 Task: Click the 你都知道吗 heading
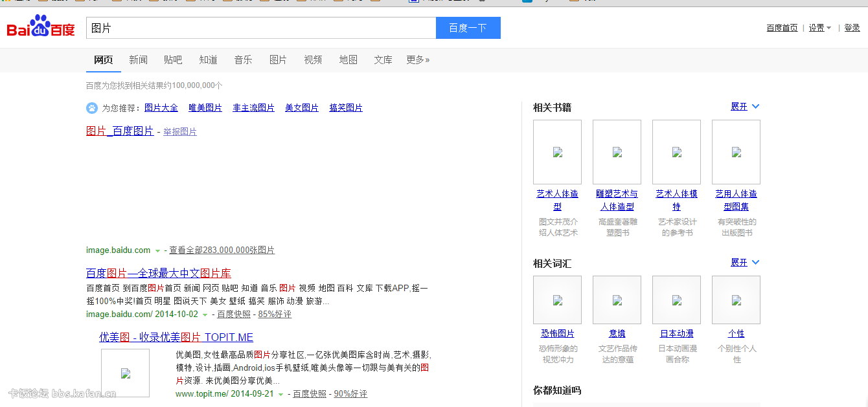click(x=557, y=390)
